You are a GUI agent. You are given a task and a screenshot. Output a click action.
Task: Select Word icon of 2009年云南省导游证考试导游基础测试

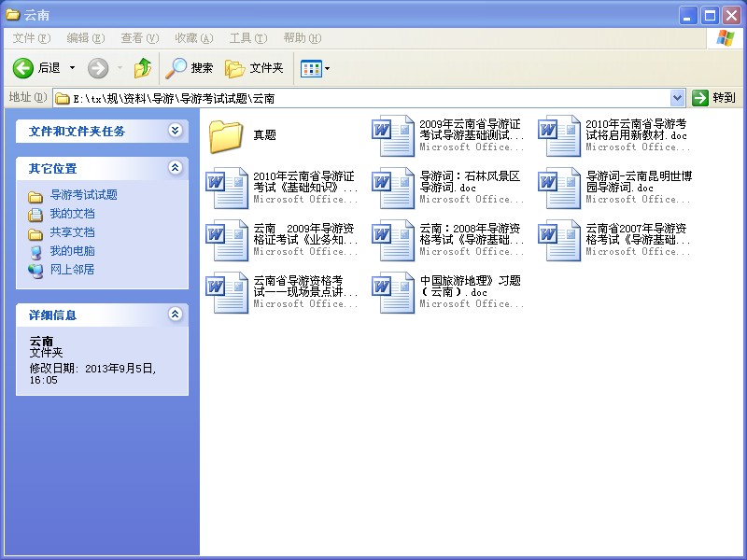(x=393, y=135)
